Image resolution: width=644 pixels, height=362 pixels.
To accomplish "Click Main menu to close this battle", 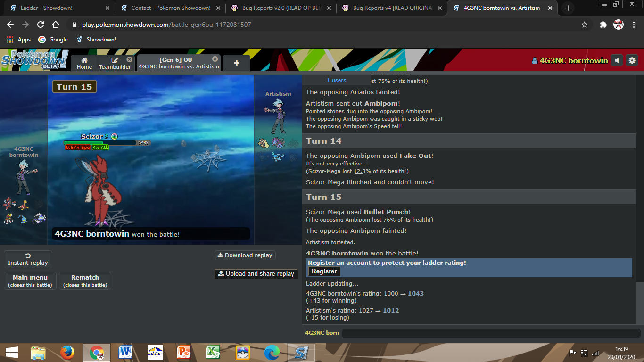I will 30,281.
